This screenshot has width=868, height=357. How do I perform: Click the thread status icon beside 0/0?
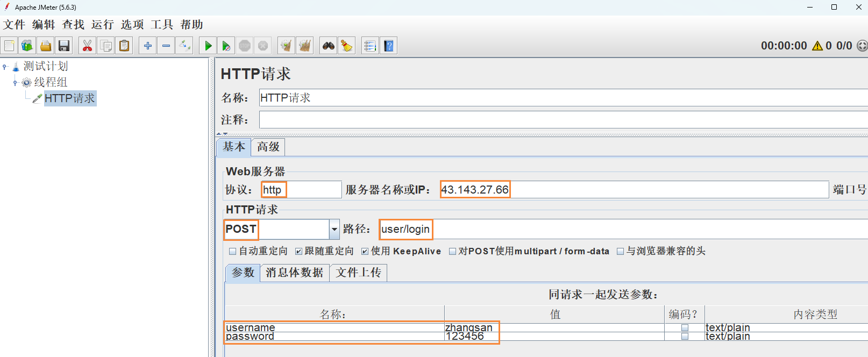coord(862,46)
